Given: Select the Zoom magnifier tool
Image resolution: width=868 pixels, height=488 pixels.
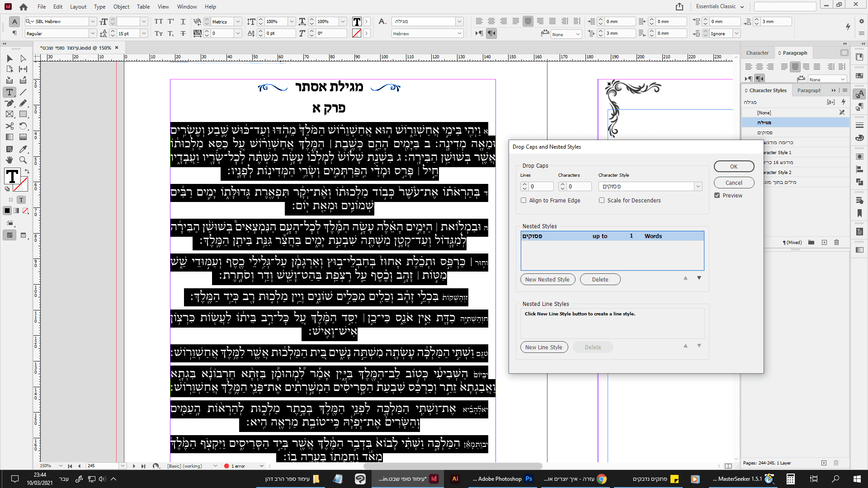Looking at the screenshot, I should click(23, 160).
